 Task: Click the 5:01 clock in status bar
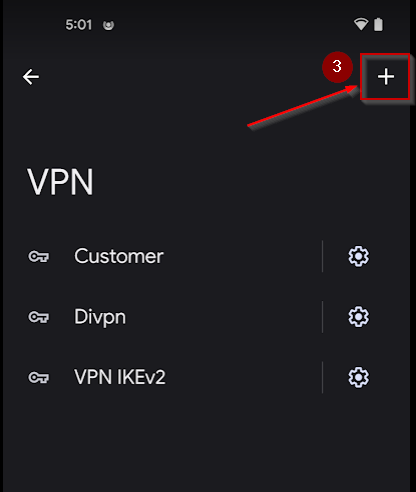79,25
